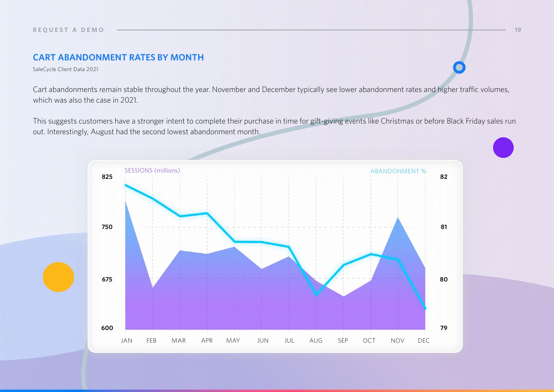The image size is (554, 392).
Task: Click the OCT month label
Action: pos(369,341)
